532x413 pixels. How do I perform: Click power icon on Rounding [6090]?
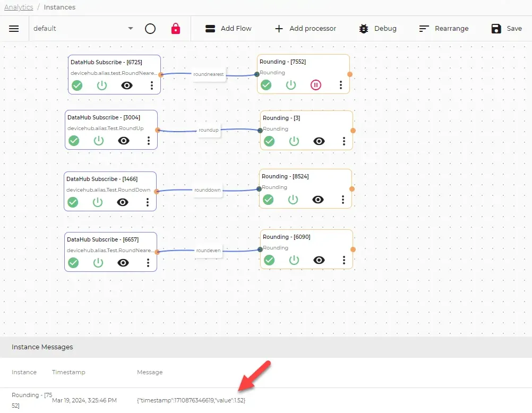[294, 260]
